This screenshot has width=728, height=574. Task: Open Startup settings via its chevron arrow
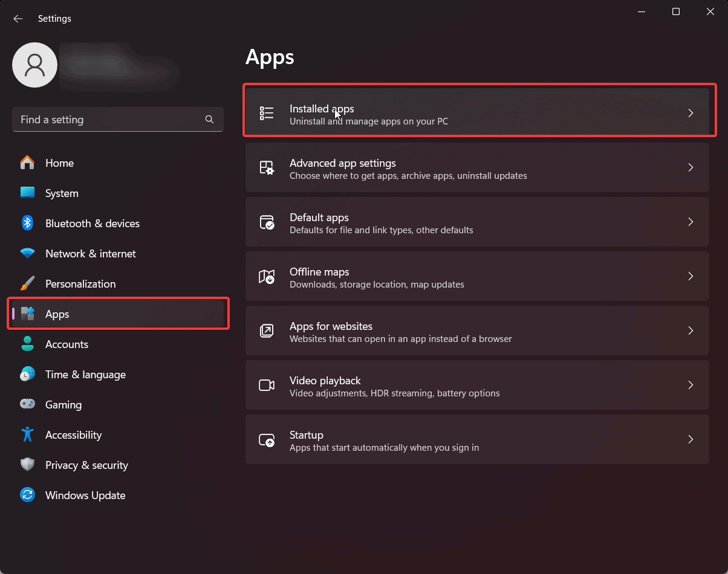point(691,439)
